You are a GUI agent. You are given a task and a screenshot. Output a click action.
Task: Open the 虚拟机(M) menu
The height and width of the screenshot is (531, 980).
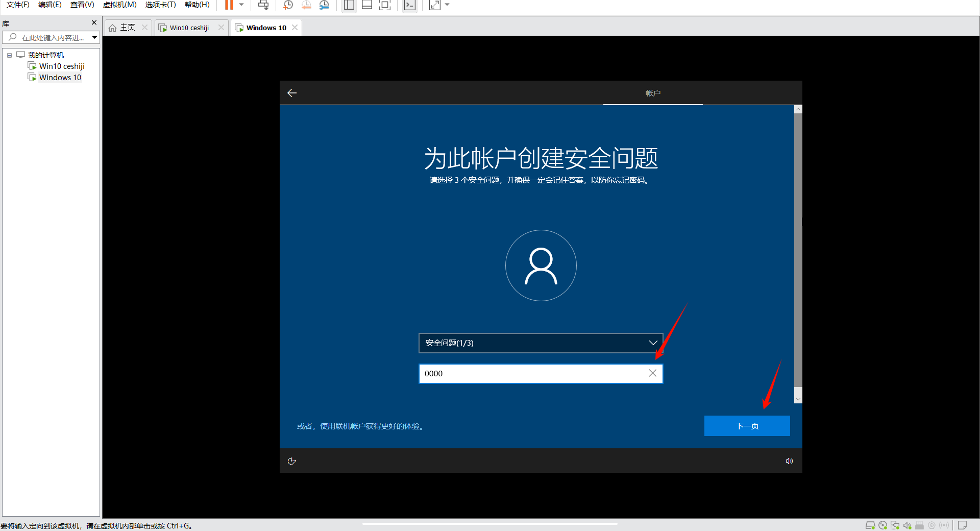point(119,5)
